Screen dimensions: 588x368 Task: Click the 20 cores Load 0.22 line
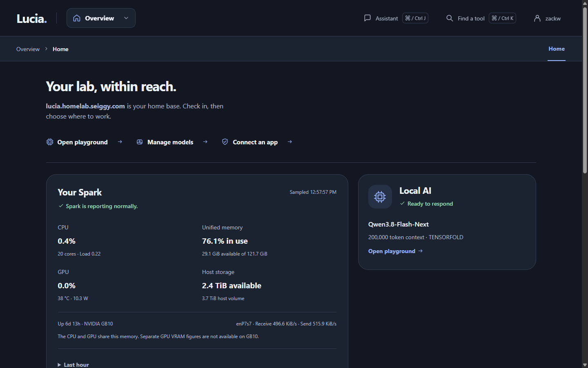pyautogui.click(x=79, y=254)
